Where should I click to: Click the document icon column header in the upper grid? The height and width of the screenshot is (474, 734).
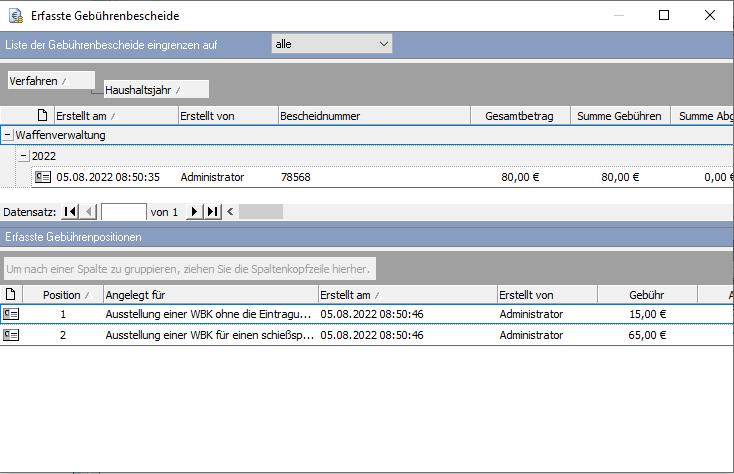pos(42,116)
